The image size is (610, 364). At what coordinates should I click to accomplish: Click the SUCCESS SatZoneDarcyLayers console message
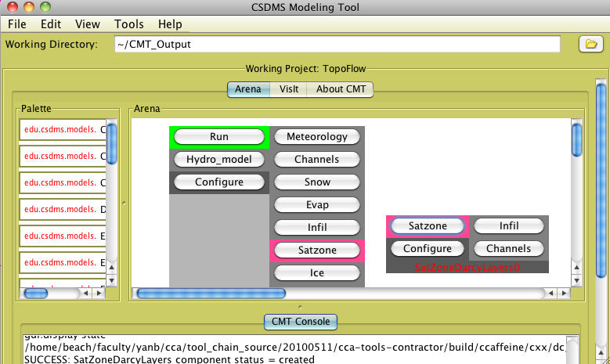point(169,359)
